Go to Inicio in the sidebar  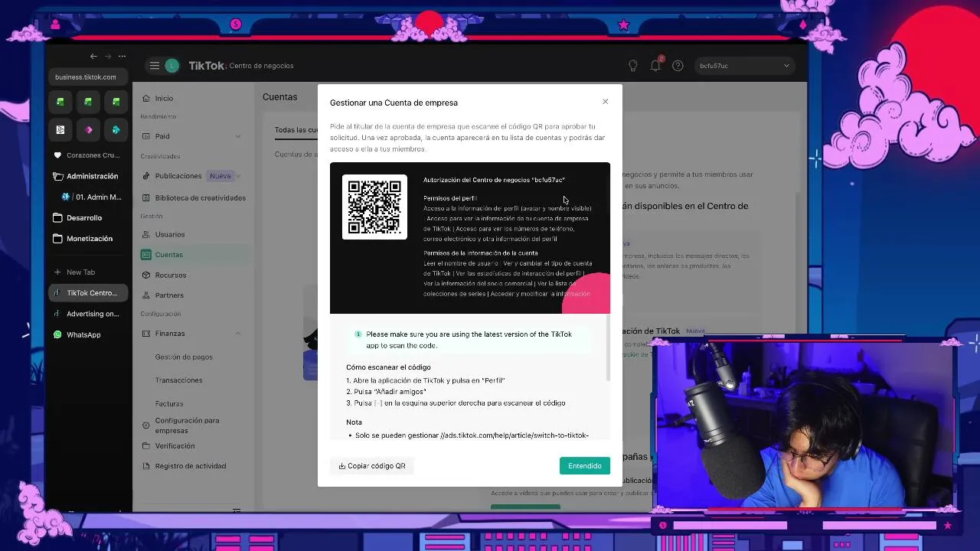pyautogui.click(x=164, y=98)
